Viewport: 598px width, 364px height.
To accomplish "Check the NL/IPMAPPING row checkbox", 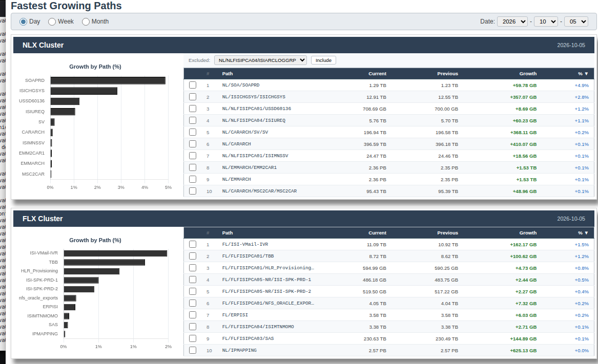I will (x=193, y=350).
